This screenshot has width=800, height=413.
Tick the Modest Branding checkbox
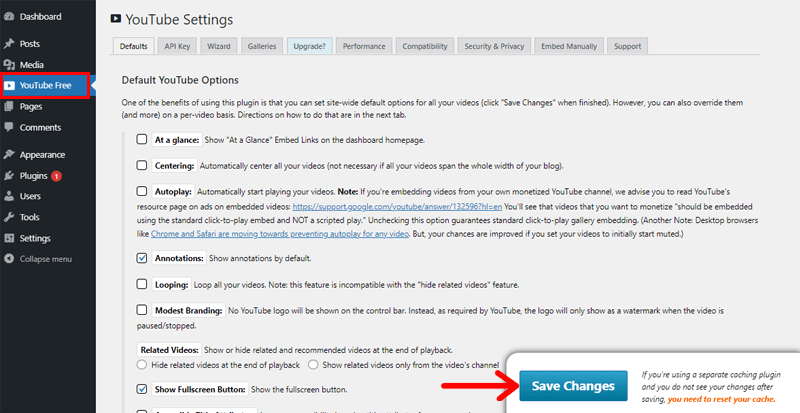point(142,310)
